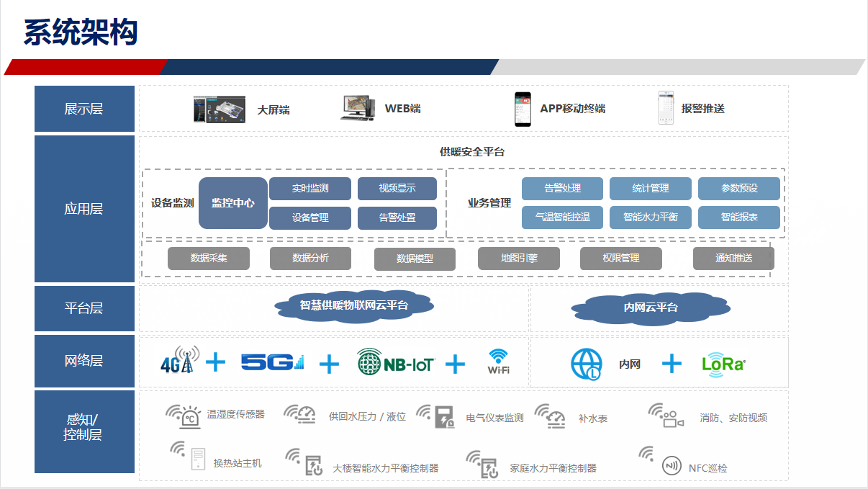Click the 网络层 layer label
Image resolution: width=868 pixels, height=489 pixels.
coord(84,361)
